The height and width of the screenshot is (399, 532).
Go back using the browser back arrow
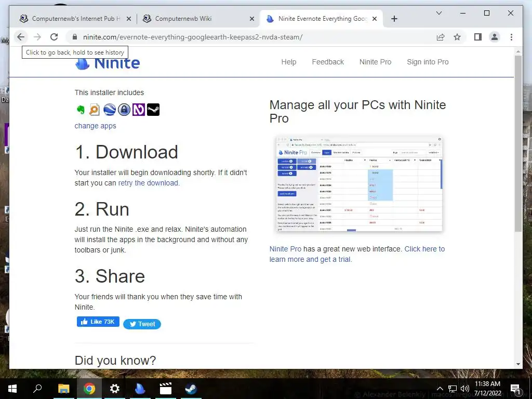[x=21, y=37]
